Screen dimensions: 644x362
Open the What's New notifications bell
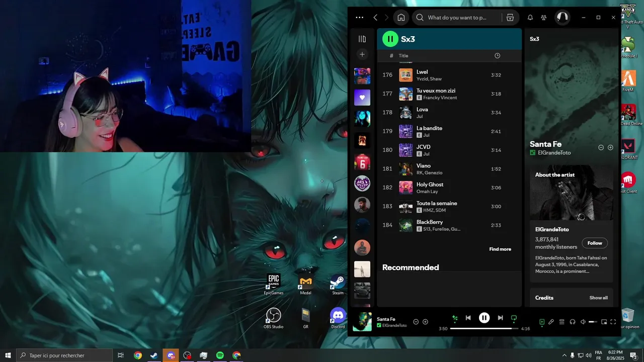[530, 17]
